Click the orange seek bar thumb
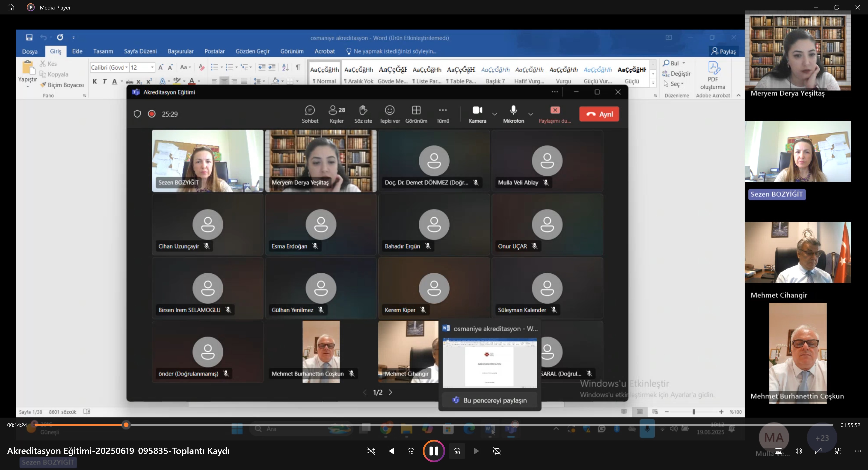 pyautogui.click(x=126, y=425)
